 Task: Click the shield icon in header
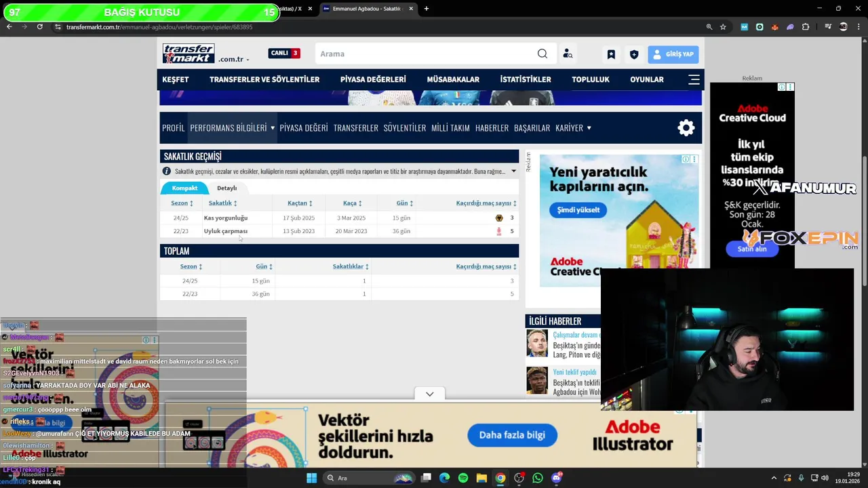point(634,54)
